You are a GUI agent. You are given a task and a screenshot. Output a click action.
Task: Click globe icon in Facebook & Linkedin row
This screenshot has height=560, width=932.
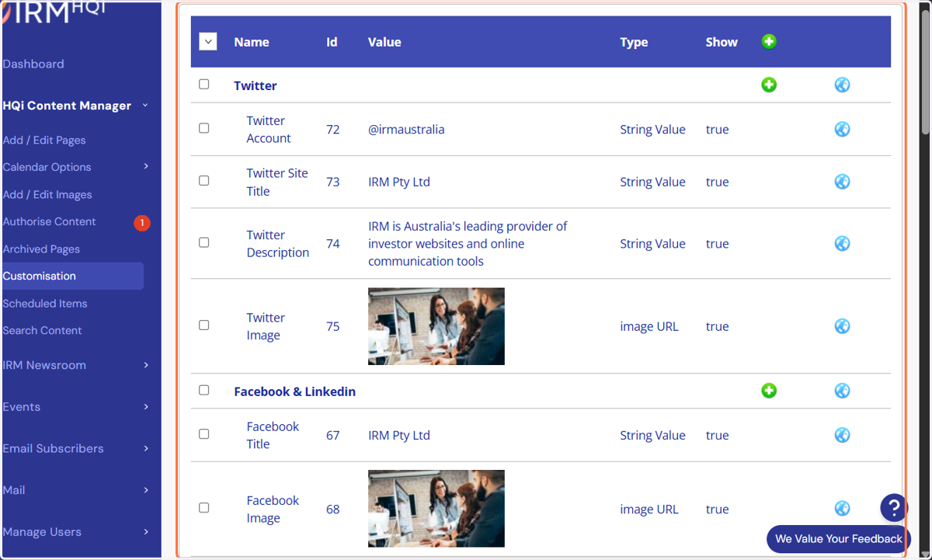pyautogui.click(x=842, y=391)
